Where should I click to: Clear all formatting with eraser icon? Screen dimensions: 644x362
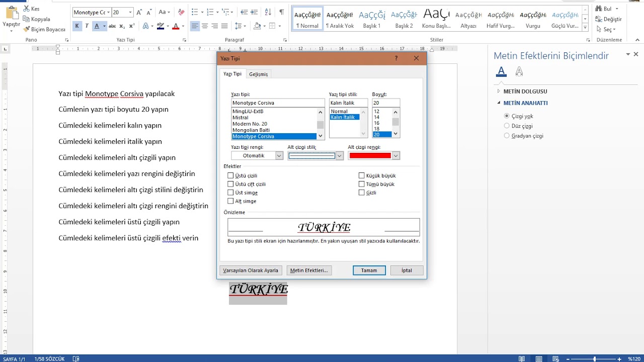tap(181, 12)
